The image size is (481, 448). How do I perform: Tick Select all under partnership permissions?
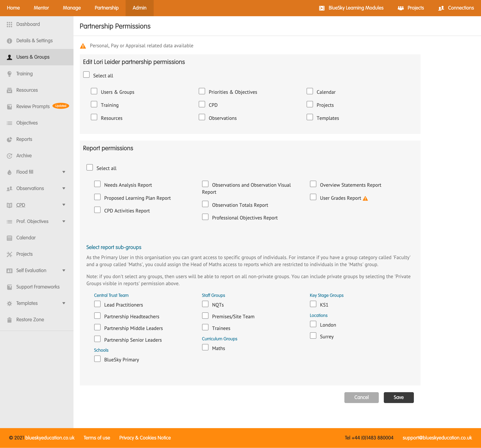point(86,75)
